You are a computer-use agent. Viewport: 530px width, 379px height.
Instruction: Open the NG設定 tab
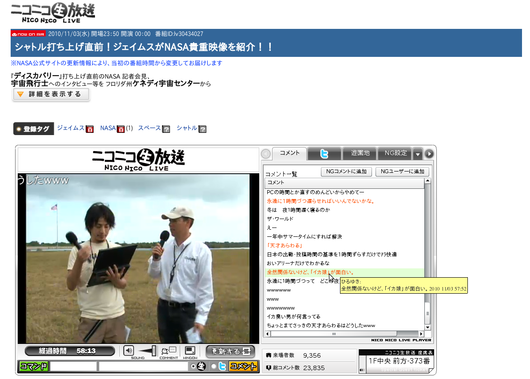click(x=395, y=153)
